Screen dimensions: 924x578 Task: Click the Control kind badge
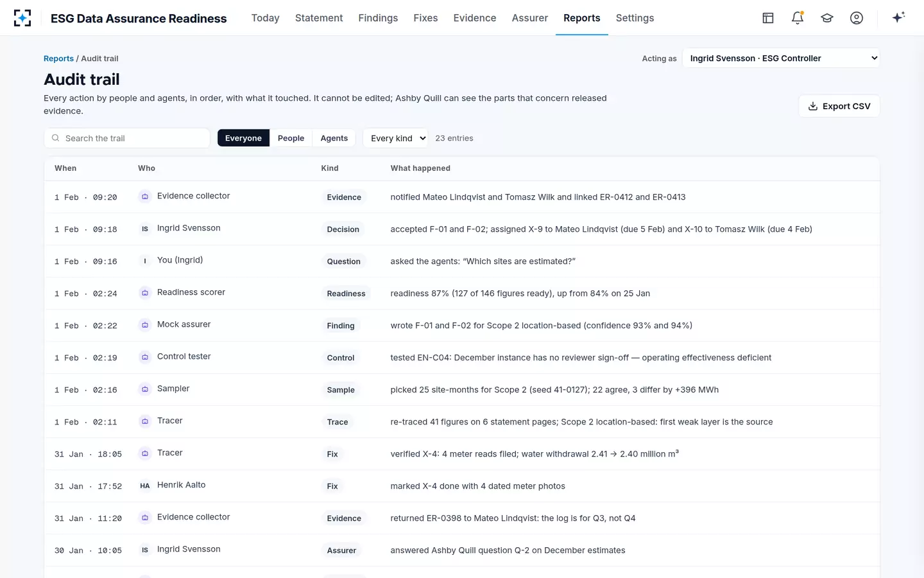[341, 358]
